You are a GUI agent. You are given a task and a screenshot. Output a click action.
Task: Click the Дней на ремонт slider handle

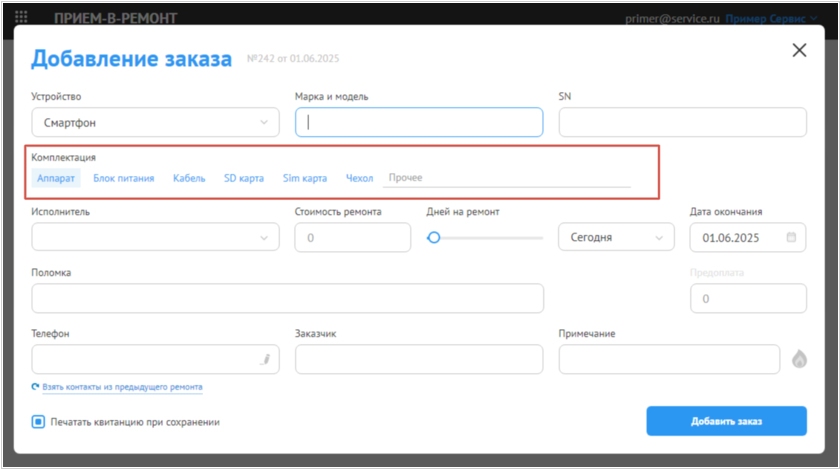[x=434, y=237]
